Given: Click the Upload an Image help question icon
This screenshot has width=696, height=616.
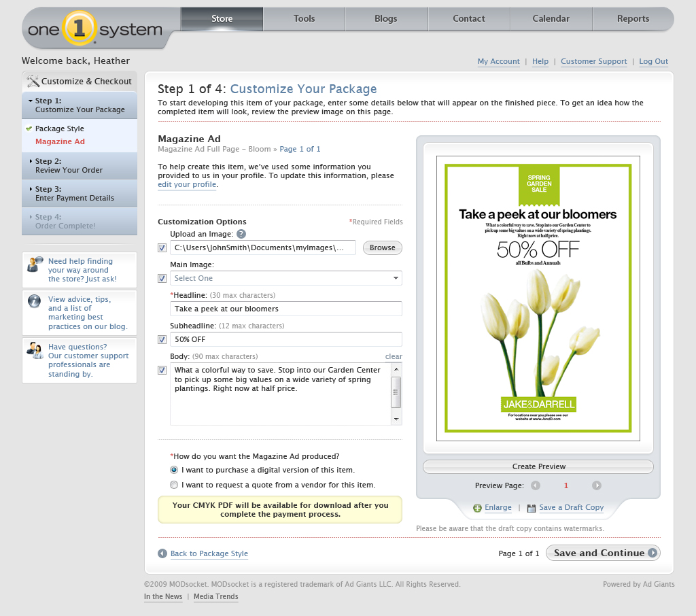Looking at the screenshot, I should [241, 234].
